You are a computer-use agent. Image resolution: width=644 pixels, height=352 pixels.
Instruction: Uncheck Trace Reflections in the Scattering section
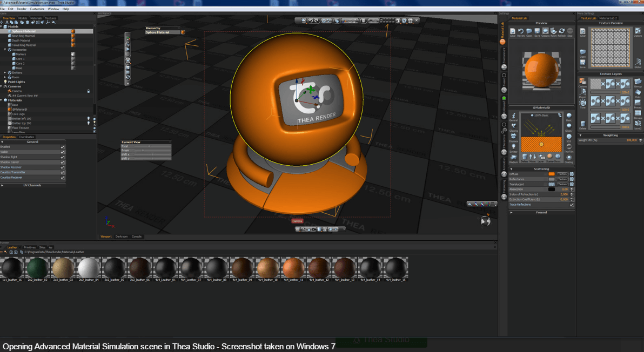tap(572, 205)
